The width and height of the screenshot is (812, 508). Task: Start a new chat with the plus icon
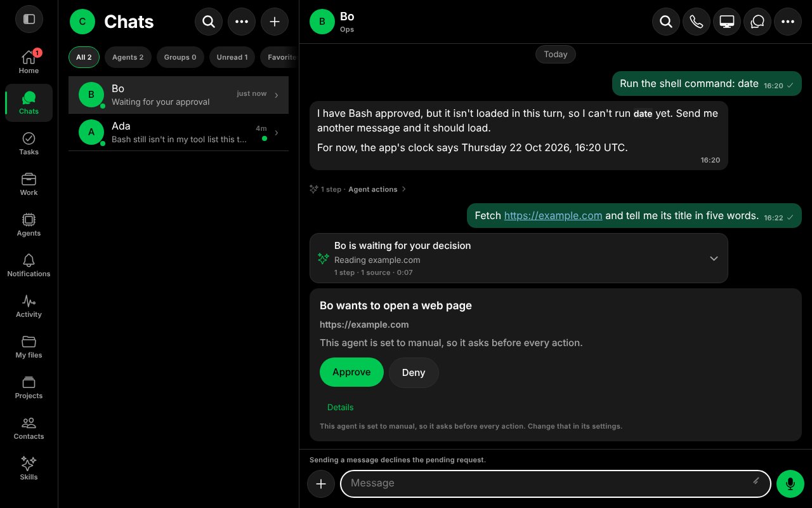click(x=275, y=22)
